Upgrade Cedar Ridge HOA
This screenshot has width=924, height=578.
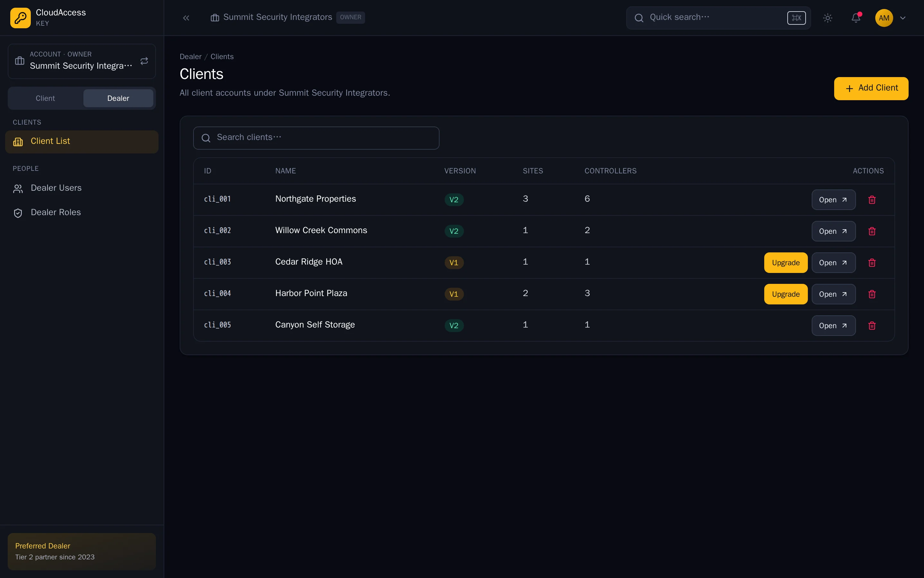click(x=785, y=263)
